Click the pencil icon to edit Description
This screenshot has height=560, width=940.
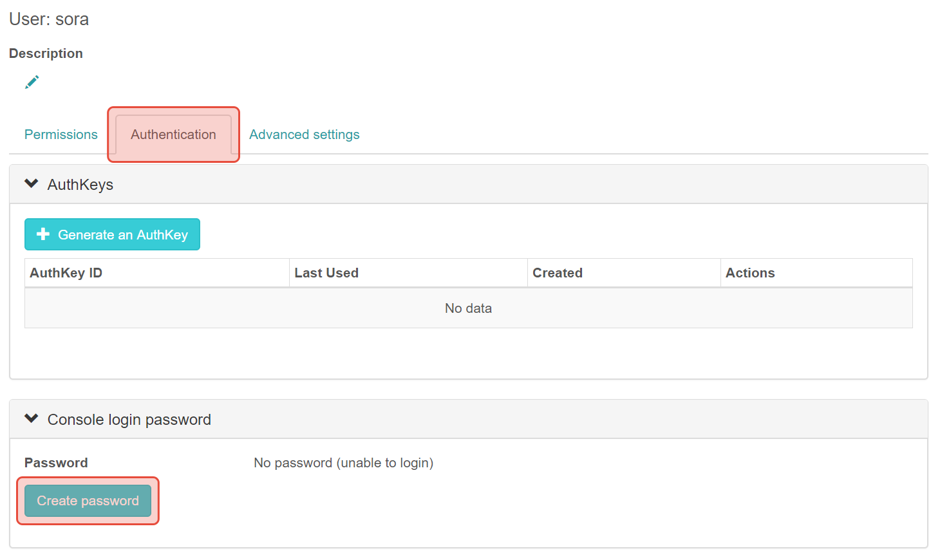coord(31,81)
